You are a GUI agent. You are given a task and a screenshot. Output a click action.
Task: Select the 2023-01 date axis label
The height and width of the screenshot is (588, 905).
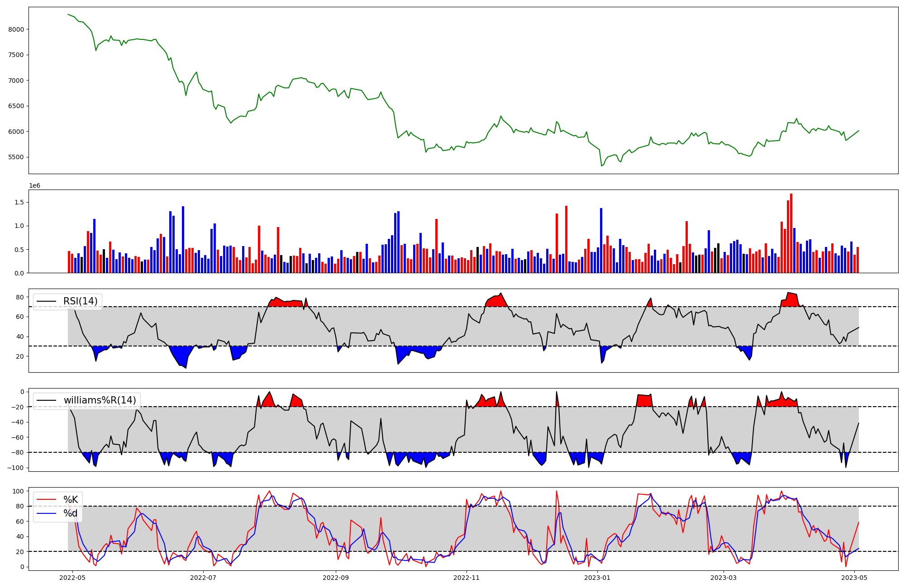[597, 578]
